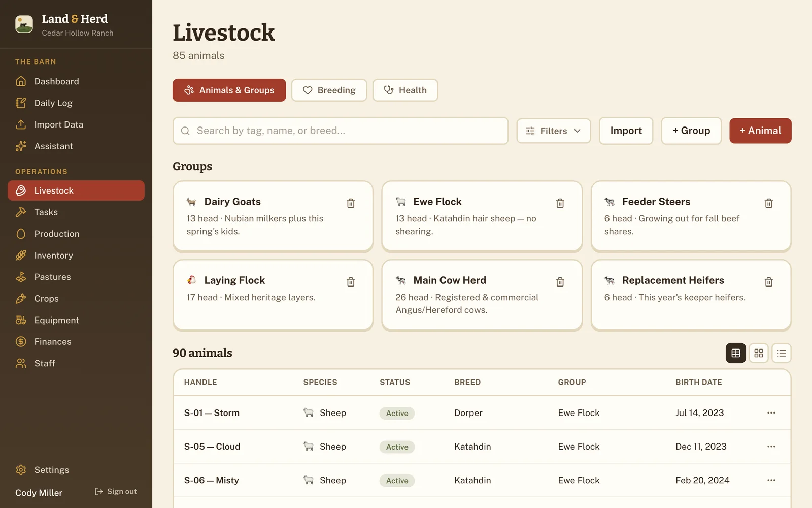This screenshot has height=508, width=812.
Task: Delete the Laying Flock group
Action: pyautogui.click(x=351, y=282)
